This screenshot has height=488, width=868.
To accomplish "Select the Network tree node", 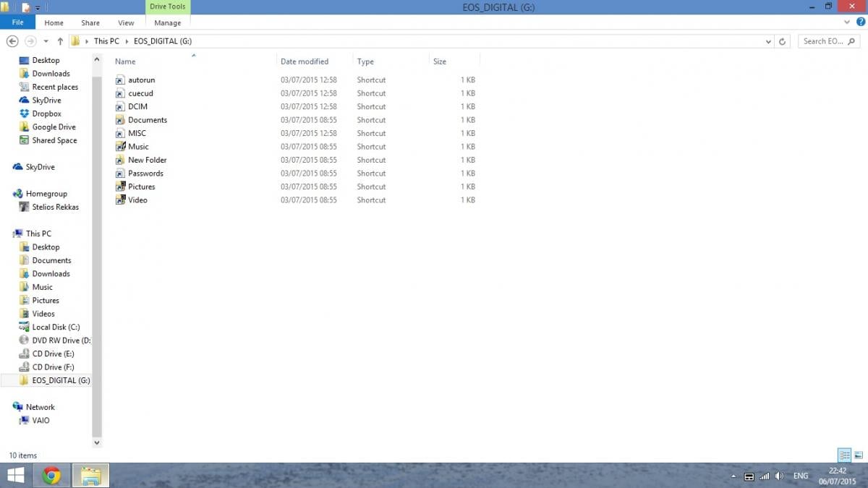I will coord(34,407).
